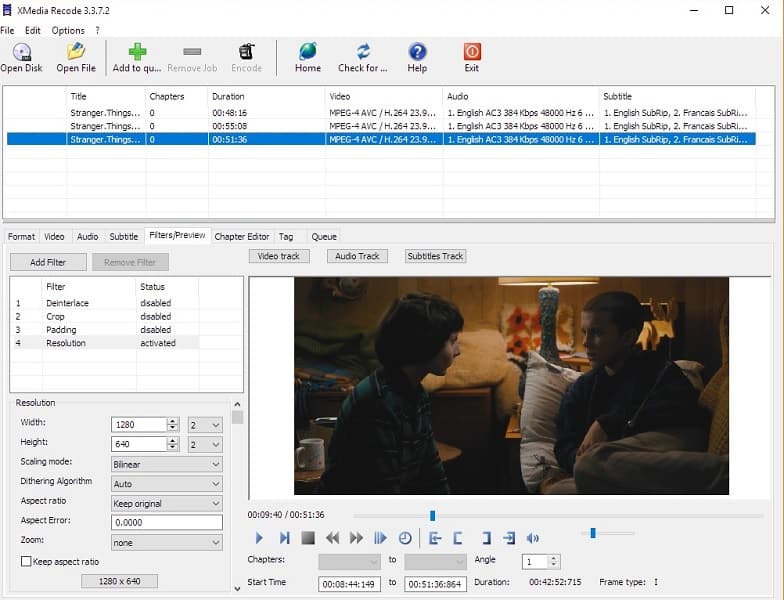
Task: Click the Width spinner arrows
Action: (172, 424)
